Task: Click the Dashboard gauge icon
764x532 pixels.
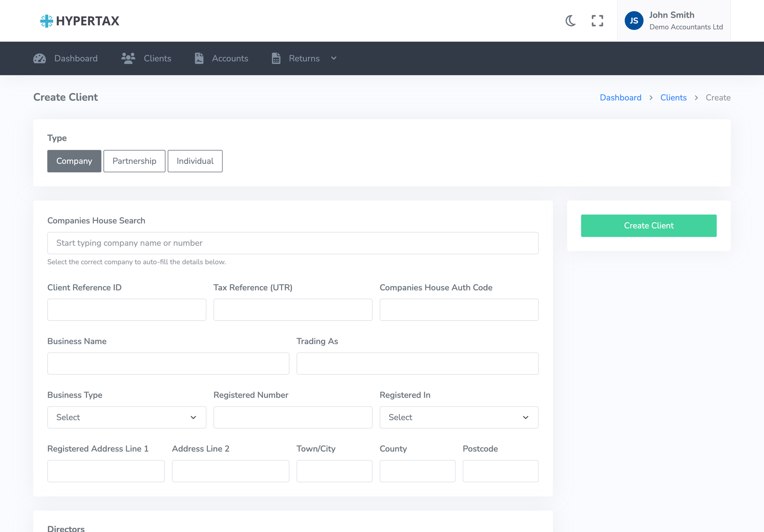Action: click(40, 58)
